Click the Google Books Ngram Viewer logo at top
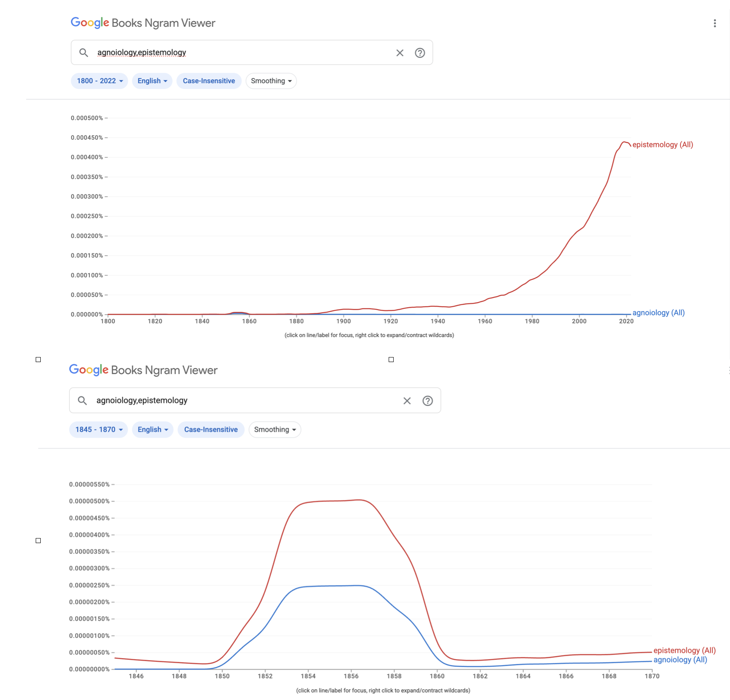Image resolution: width=730 pixels, height=700 pixels. pyautogui.click(x=143, y=23)
